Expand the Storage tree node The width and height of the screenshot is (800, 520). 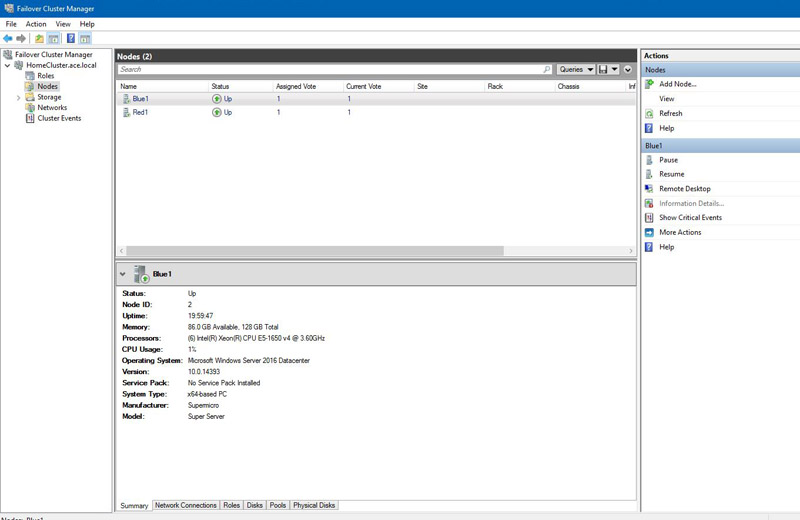[x=18, y=97]
